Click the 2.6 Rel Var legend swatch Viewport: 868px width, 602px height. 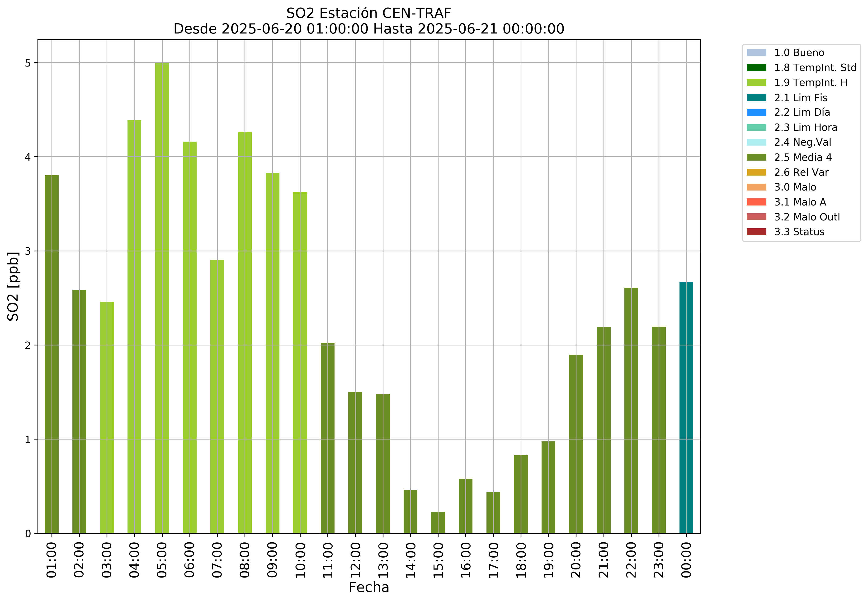(756, 172)
